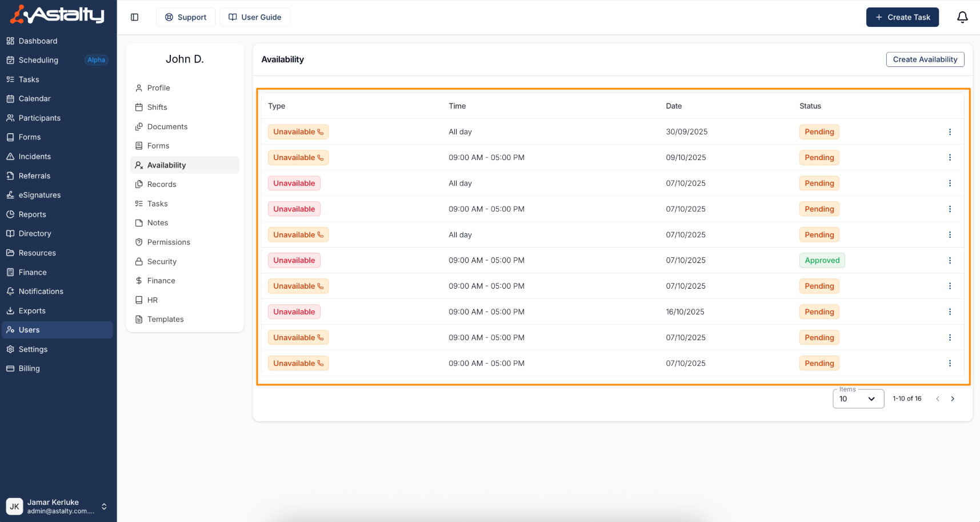Open three-dot menu for the Approved row
Viewport: 980px width, 522px height.
(950, 261)
